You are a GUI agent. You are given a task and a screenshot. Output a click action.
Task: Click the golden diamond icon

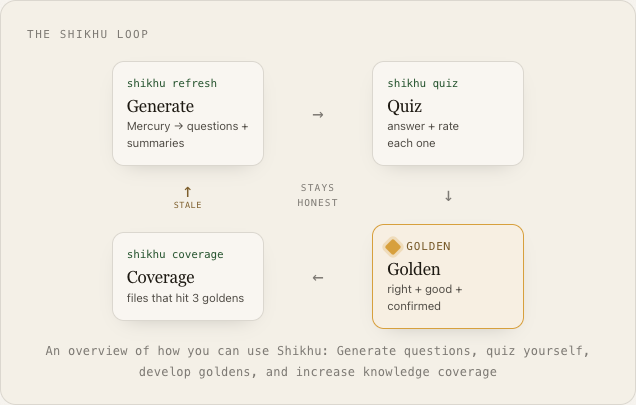(x=393, y=247)
